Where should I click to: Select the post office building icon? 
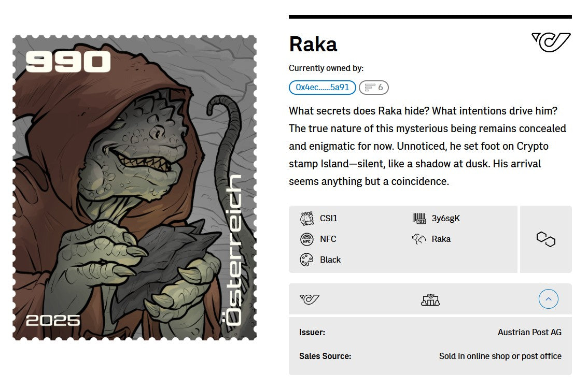430,299
